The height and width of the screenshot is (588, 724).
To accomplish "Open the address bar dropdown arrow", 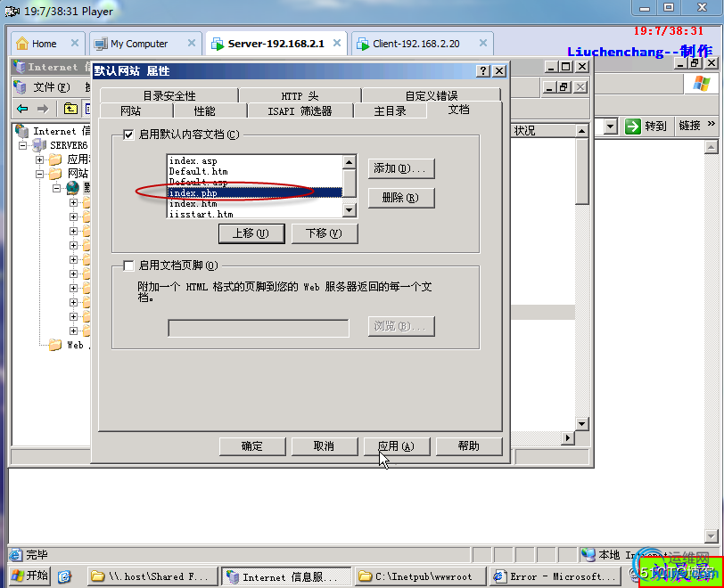I will [x=611, y=126].
